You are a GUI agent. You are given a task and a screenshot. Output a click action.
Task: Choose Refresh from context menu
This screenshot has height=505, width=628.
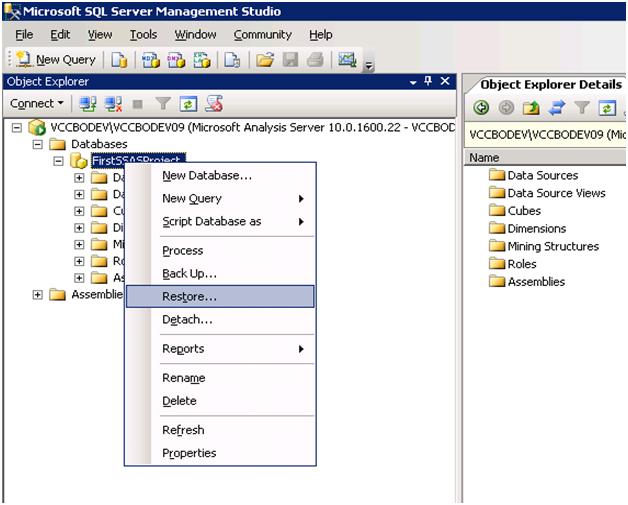coord(220,430)
